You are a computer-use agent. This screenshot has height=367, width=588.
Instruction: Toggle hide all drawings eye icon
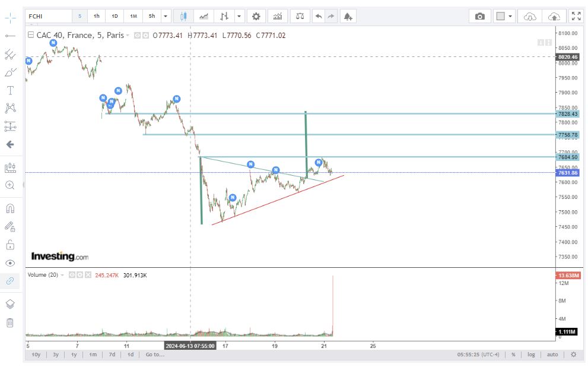coord(10,263)
